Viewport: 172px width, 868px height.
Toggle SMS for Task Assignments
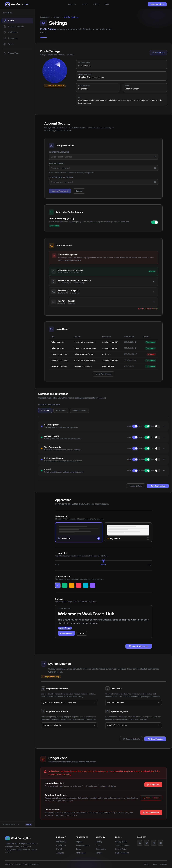tap(157, 448)
